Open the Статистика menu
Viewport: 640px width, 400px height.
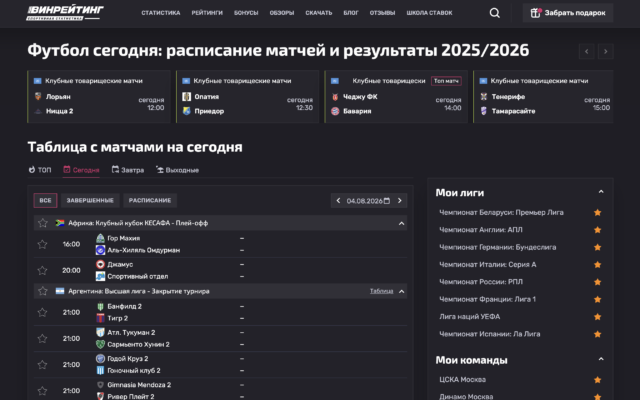coord(161,13)
